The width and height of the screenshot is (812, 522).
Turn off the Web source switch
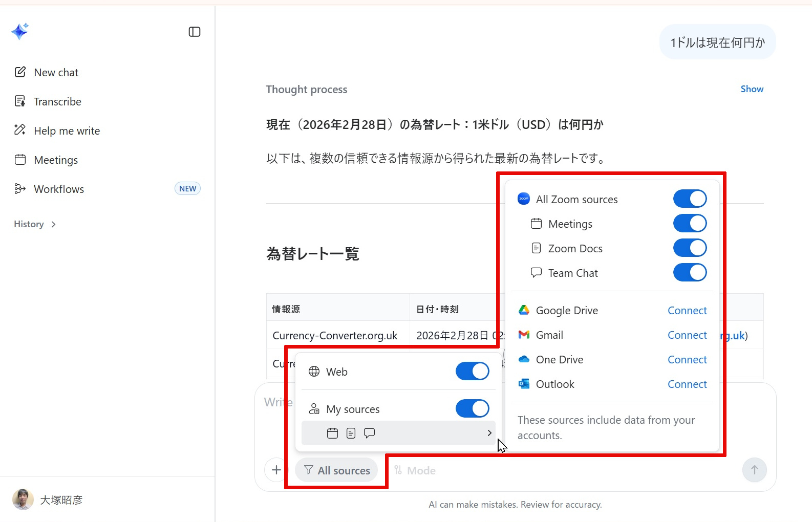[472, 371]
